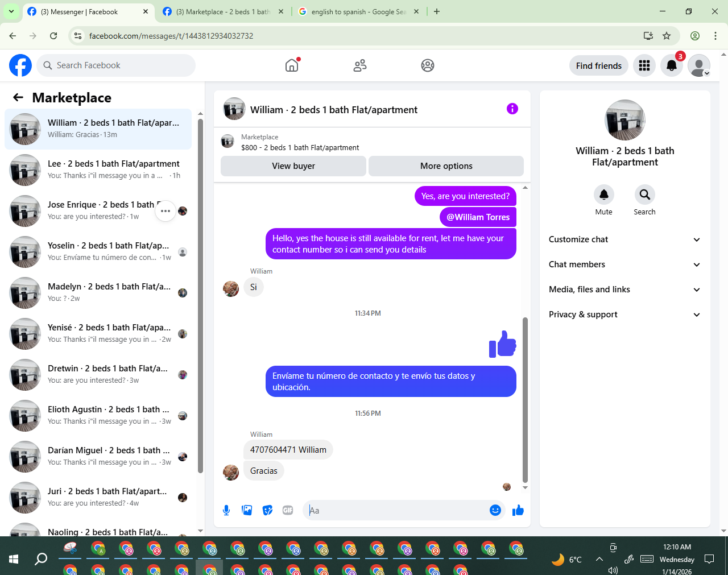
Task: Bookmark this page with star icon
Action: tap(667, 36)
